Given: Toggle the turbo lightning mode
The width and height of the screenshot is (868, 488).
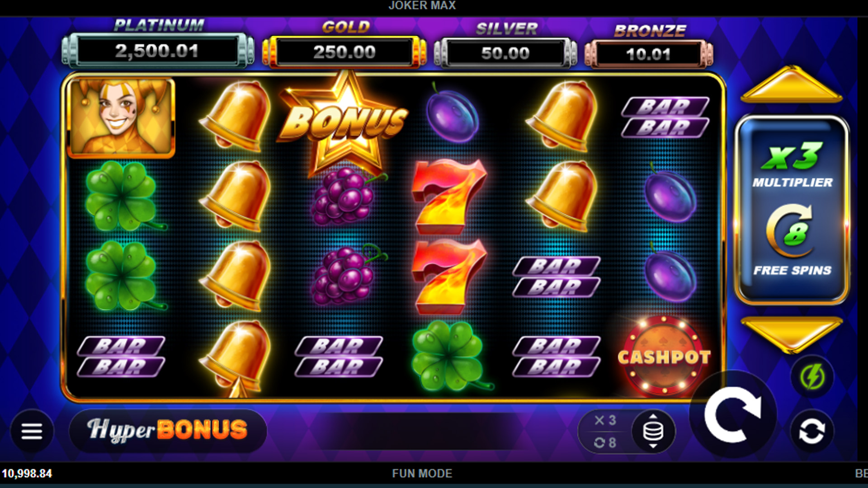Looking at the screenshot, I should coord(812,377).
